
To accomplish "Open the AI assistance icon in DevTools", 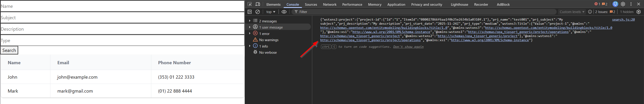I will click(615, 4).
